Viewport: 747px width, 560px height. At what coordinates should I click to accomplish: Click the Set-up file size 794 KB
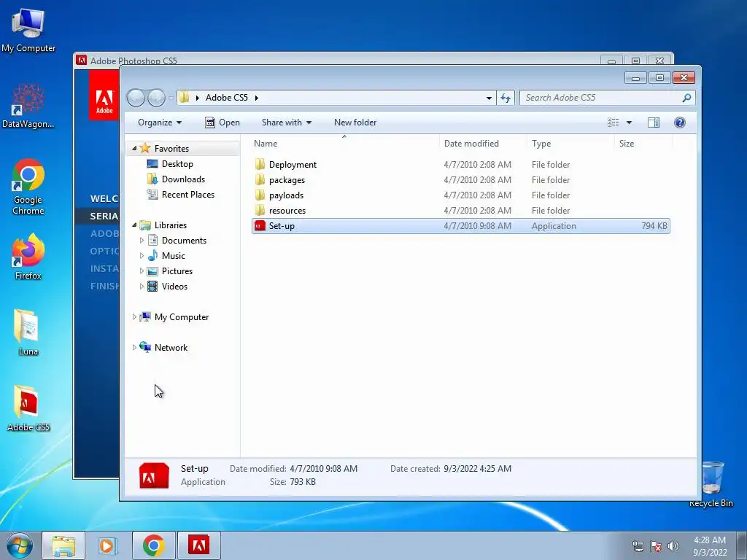click(654, 226)
